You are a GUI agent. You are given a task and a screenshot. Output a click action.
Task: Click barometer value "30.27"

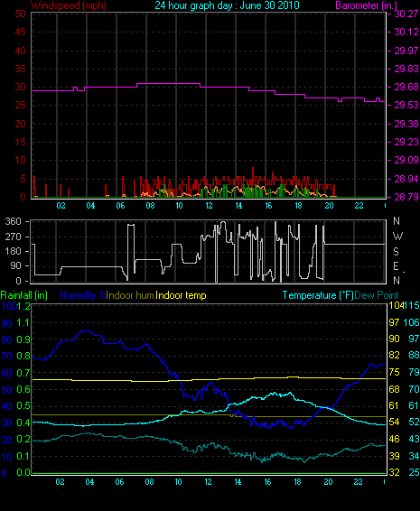click(406, 14)
